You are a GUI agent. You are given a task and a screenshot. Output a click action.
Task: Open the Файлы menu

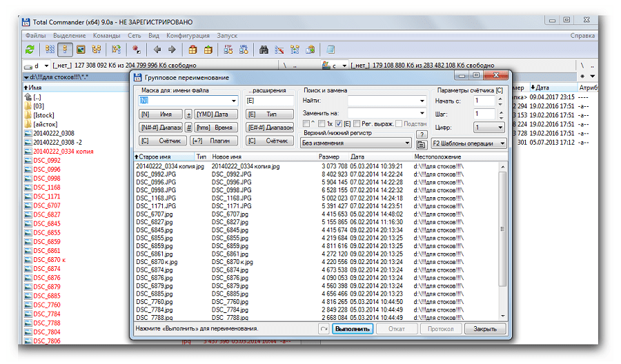click(36, 35)
